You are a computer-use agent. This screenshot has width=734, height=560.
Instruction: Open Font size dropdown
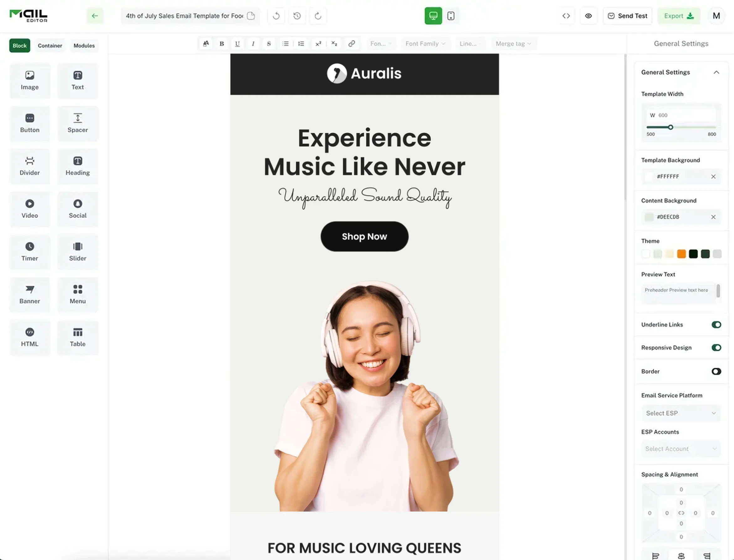coord(381,44)
